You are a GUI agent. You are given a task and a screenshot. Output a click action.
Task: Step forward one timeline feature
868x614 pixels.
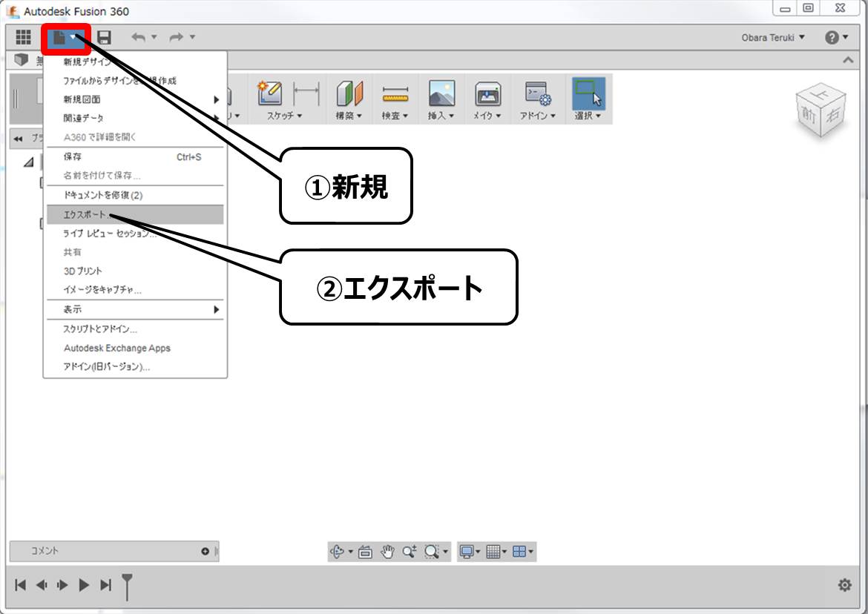[62, 584]
